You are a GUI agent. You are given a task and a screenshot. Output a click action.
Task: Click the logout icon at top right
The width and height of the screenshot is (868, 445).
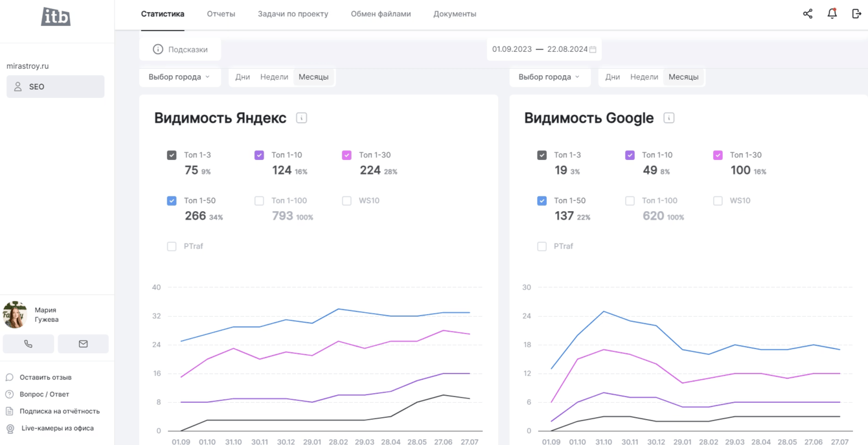(x=856, y=14)
